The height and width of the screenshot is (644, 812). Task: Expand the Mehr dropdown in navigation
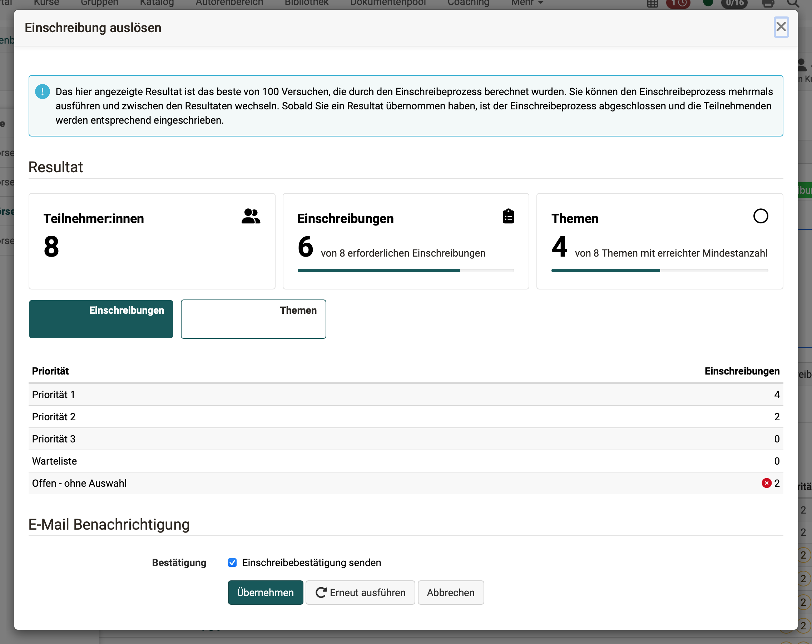click(x=527, y=3)
